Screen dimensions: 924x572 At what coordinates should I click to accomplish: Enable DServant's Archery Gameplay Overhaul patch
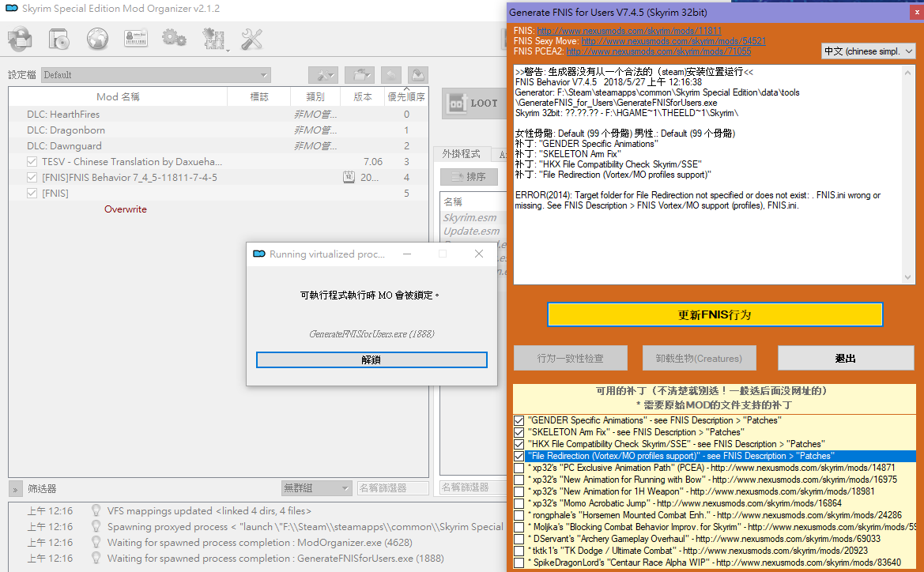[519, 539]
